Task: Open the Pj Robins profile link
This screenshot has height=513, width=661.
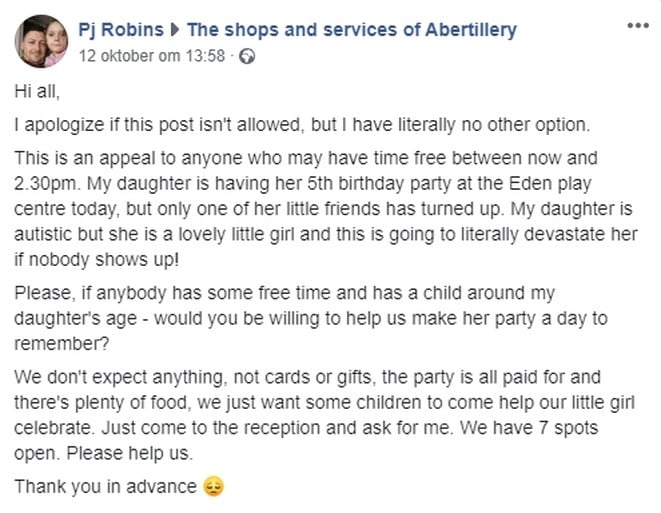Action: click(x=121, y=30)
